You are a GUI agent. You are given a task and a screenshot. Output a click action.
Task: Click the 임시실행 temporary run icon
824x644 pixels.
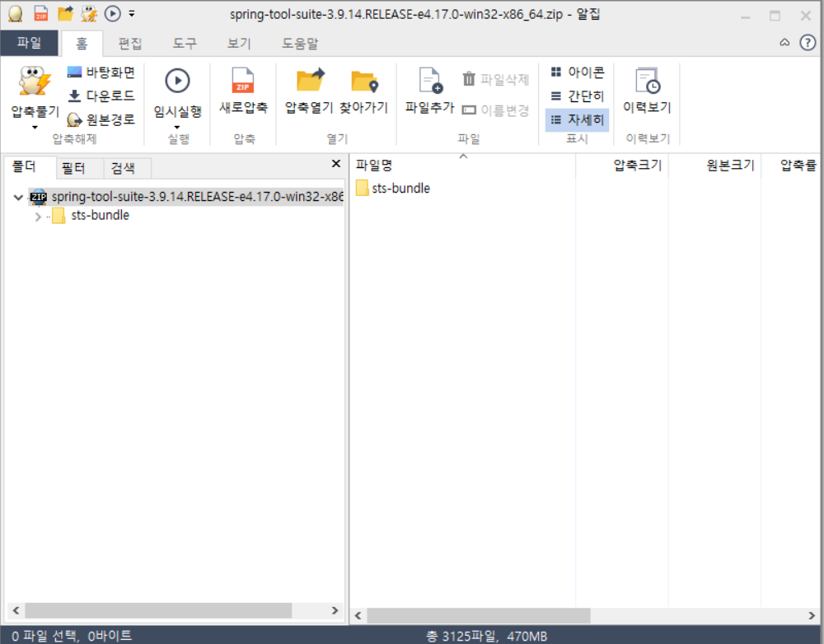(x=176, y=91)
